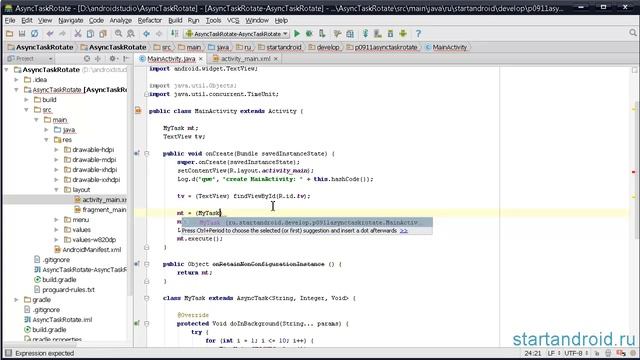Switch to the activity_main.xml tab
Screen dimensions: 640x360
pyautogui.click(x=246, y=59)
